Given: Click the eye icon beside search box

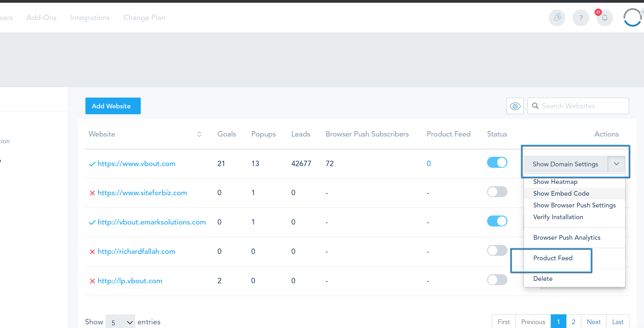Looking at the screenshot, I should coord(515,106).
